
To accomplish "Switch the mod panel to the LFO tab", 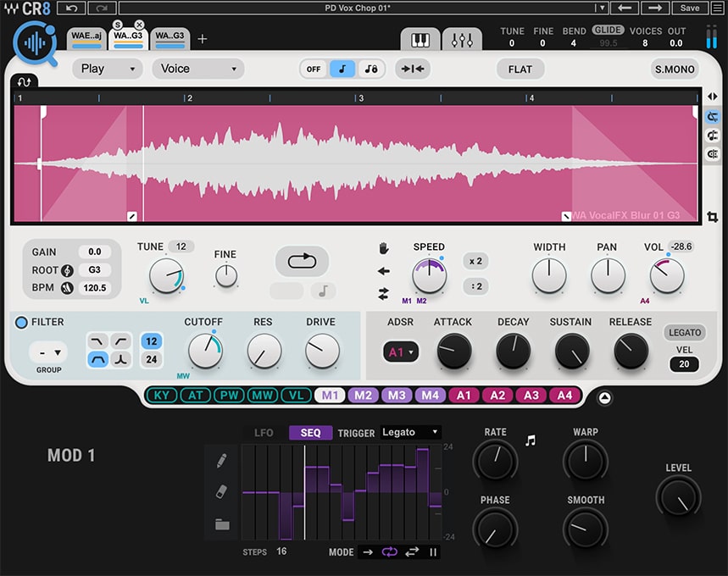I will (x=264, y=433).
